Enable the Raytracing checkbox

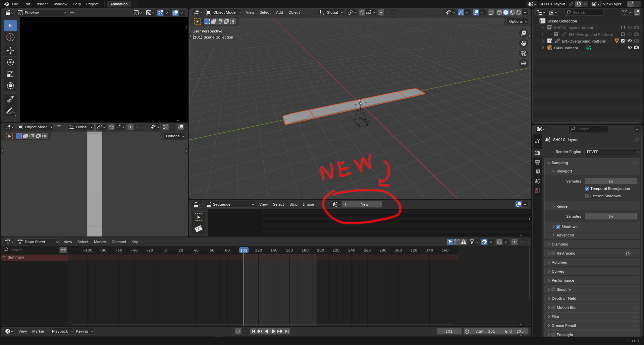pyautogui.click(x=553, y=254)
